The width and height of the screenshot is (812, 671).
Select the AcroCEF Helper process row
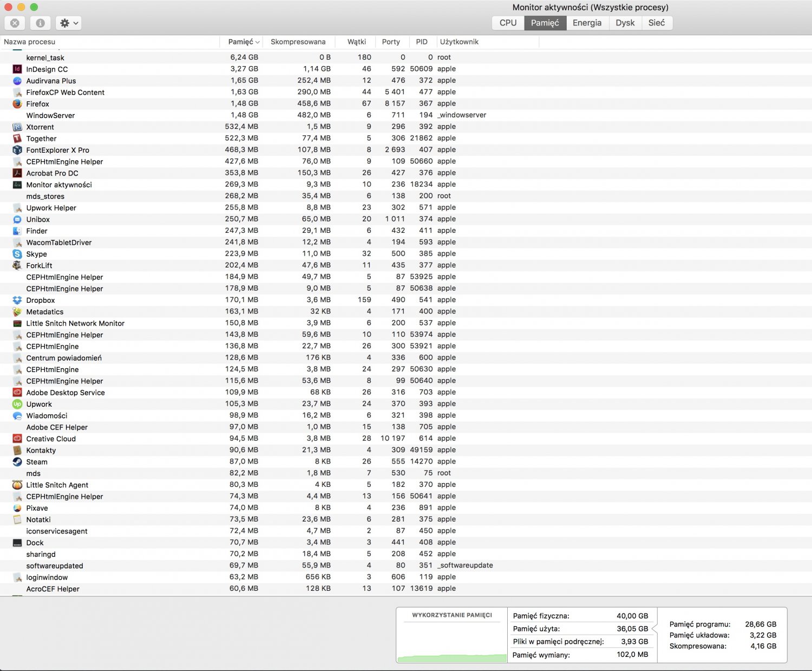point(406,589)
